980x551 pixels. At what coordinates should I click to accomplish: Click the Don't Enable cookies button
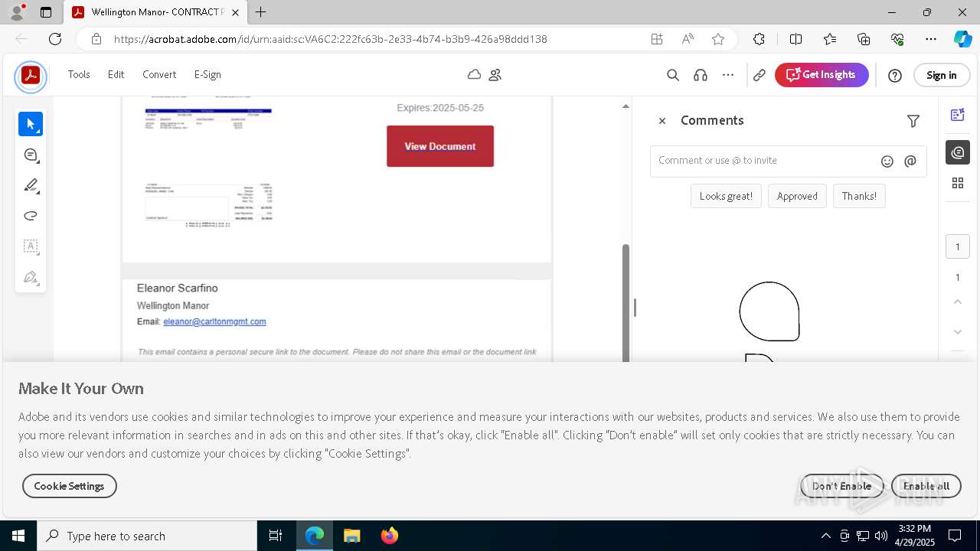(841, 486)
